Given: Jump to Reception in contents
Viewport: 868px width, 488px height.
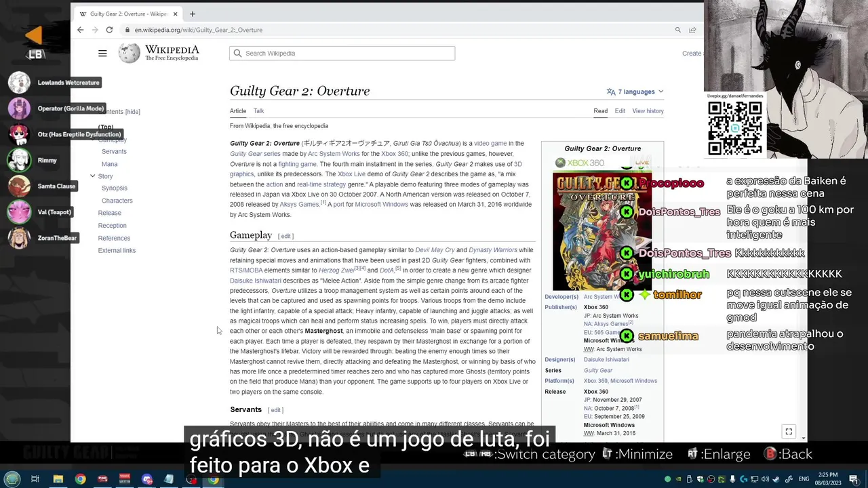Looking at the screenshot, I should [x=112, y=226].
